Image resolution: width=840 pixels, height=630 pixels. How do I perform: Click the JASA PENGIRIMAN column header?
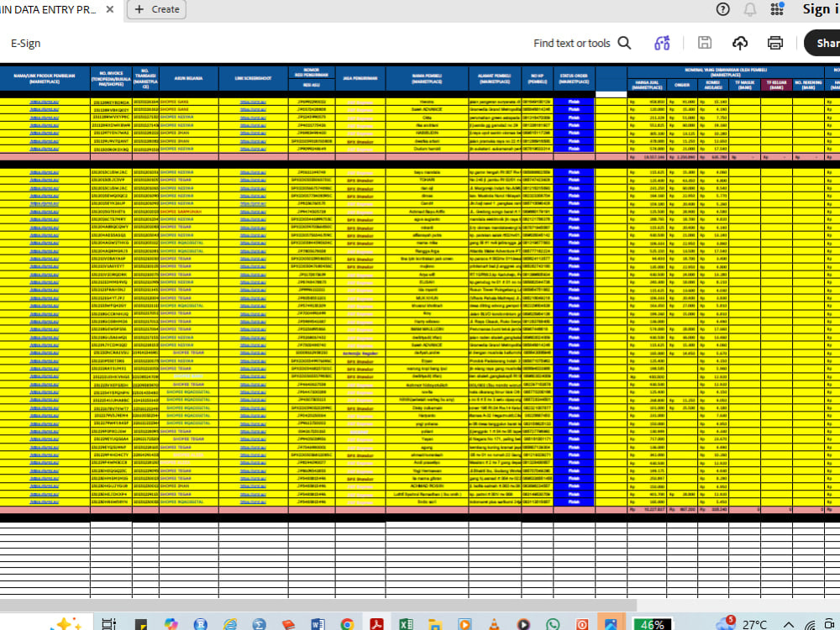360,78
